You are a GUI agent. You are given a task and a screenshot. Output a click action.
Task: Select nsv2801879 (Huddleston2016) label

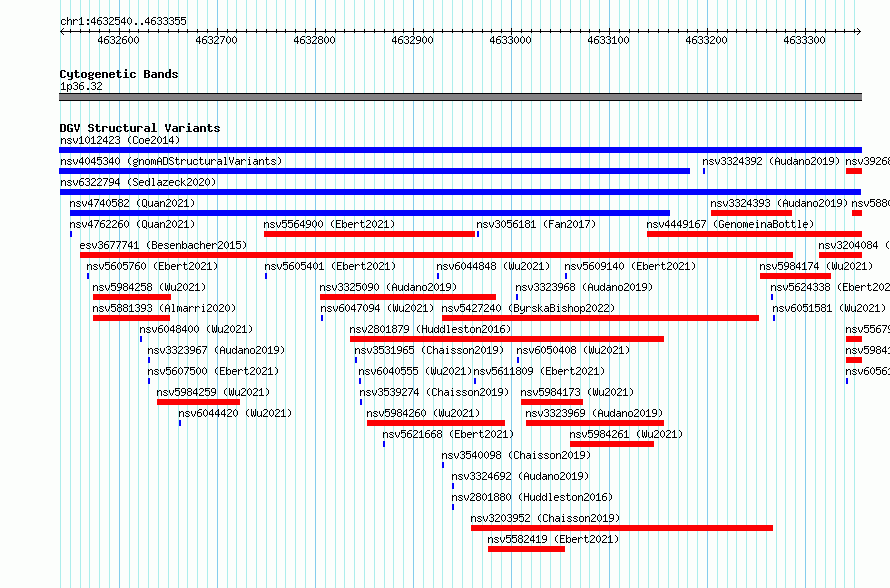(430, 329)
